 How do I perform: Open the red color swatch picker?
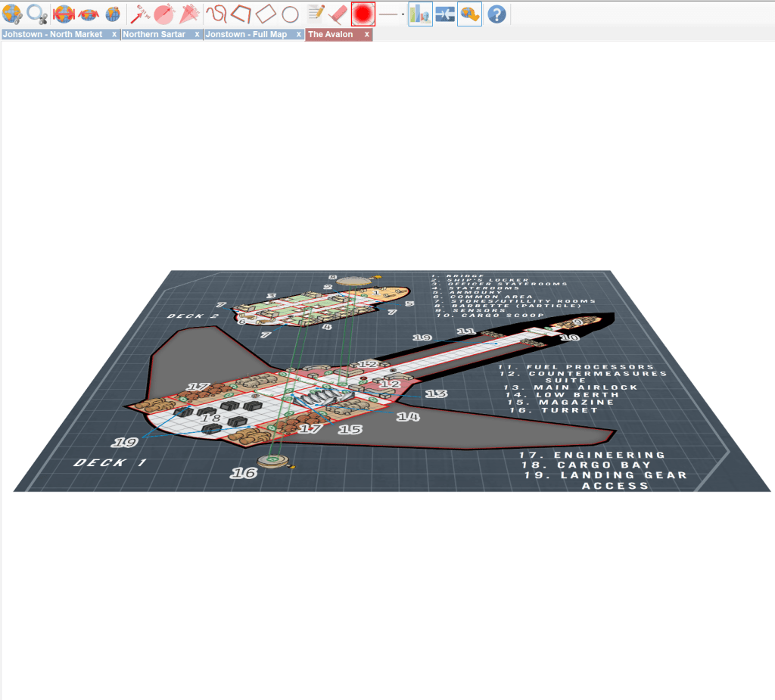coord(363,14)
